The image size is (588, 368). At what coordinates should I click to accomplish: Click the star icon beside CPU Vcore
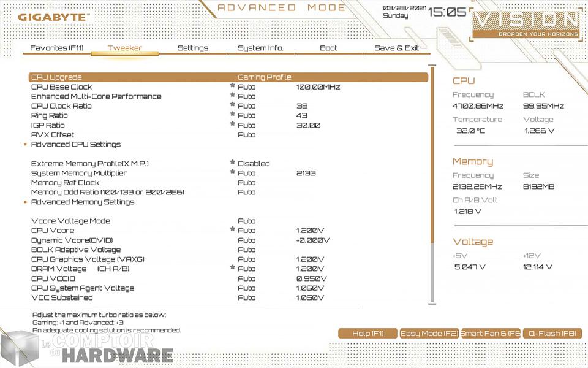233,230
